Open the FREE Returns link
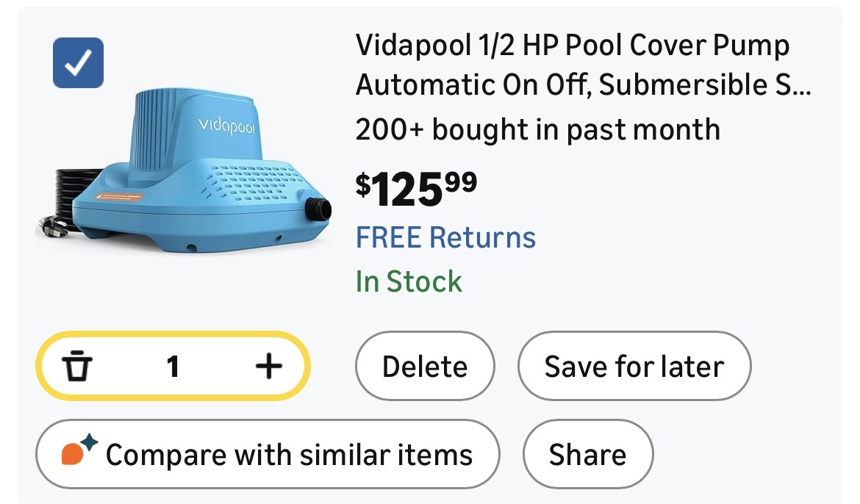This screenshot has height=504, width=860. pyautogui.click(x=445, y=238)
